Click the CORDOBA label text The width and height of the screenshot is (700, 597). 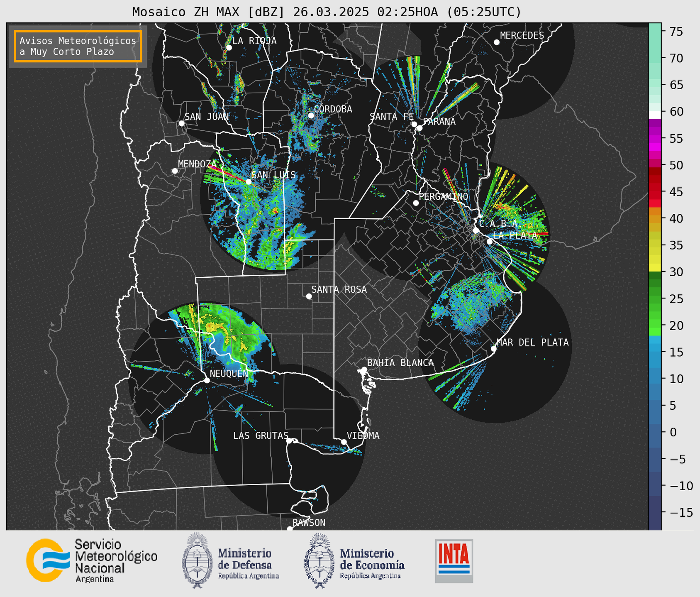pyautogui.click(x=333, y=109)
